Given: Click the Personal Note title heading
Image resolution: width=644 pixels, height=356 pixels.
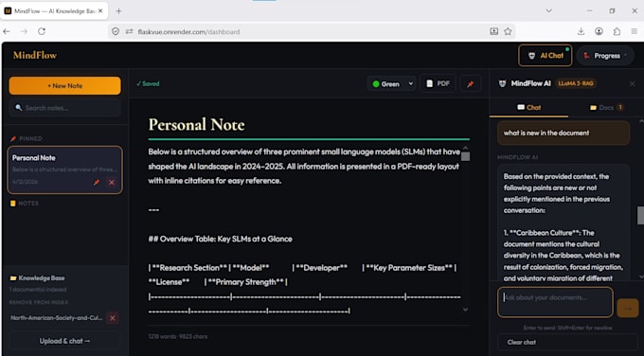Looking at the screenshot, I should (196, 124).
